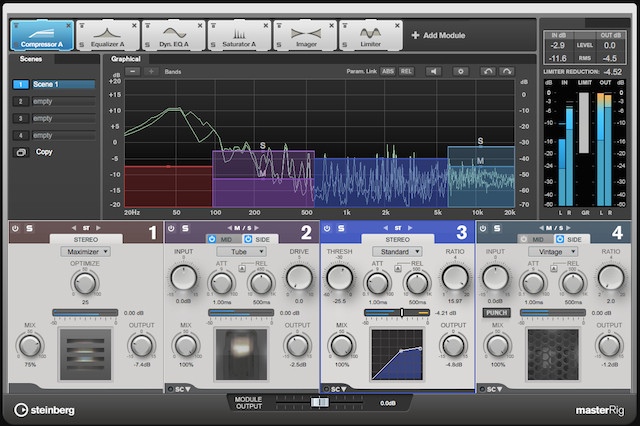
Task: Enable REL parameter link
Action: pyautogui.click(x=406, y=71)
